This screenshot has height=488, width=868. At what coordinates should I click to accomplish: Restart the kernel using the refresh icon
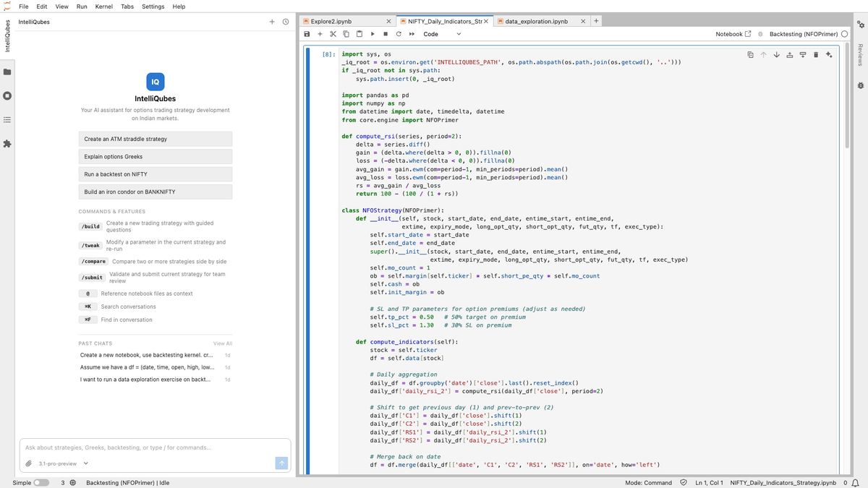click(399, 34)
